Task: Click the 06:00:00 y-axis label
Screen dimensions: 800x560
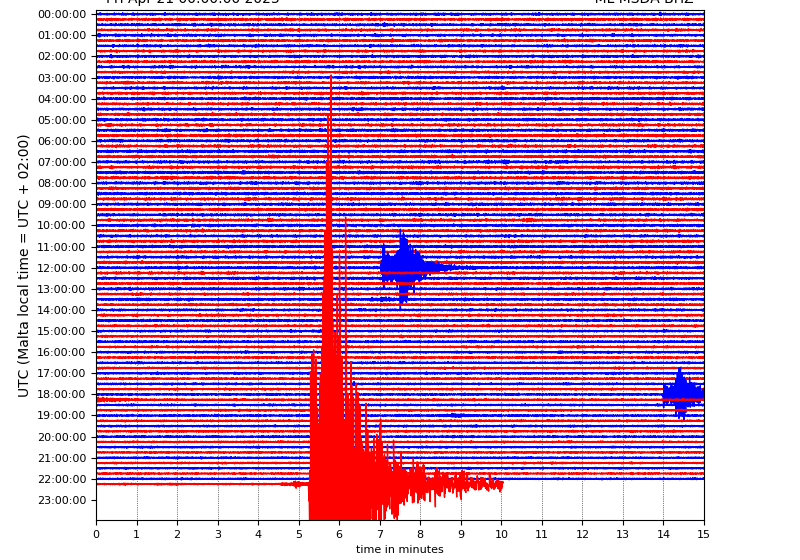Action: (62, 141)
